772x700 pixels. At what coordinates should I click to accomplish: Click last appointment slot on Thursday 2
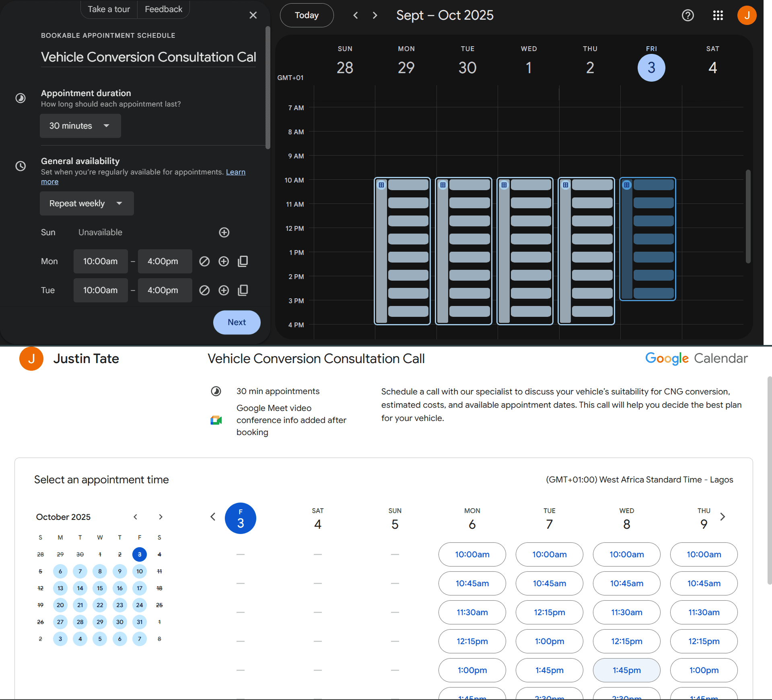click(592, 311)
